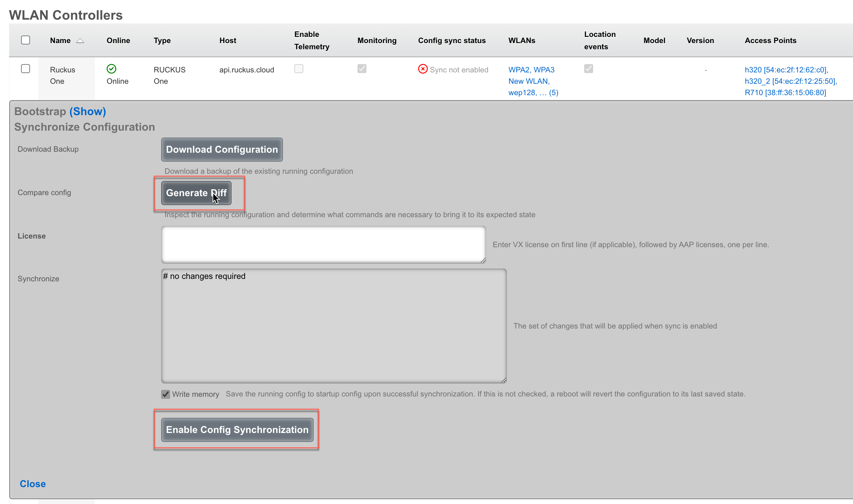Click the api.ruckus.cloud host cell
853x504 pixels.
(247, 70)
